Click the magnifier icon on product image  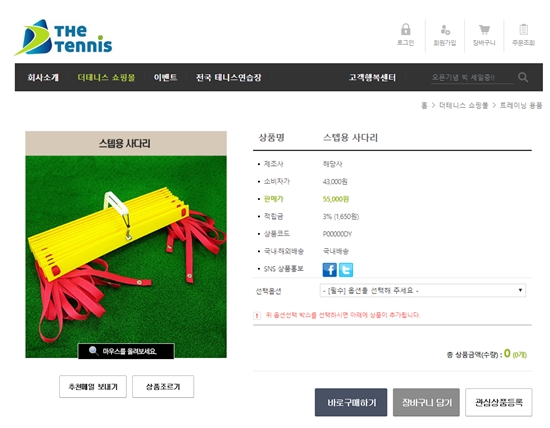click(x=93, y=351)
